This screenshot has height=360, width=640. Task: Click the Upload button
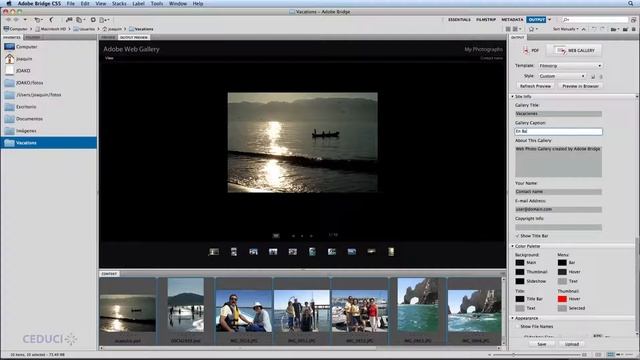(x=572, y=344)
